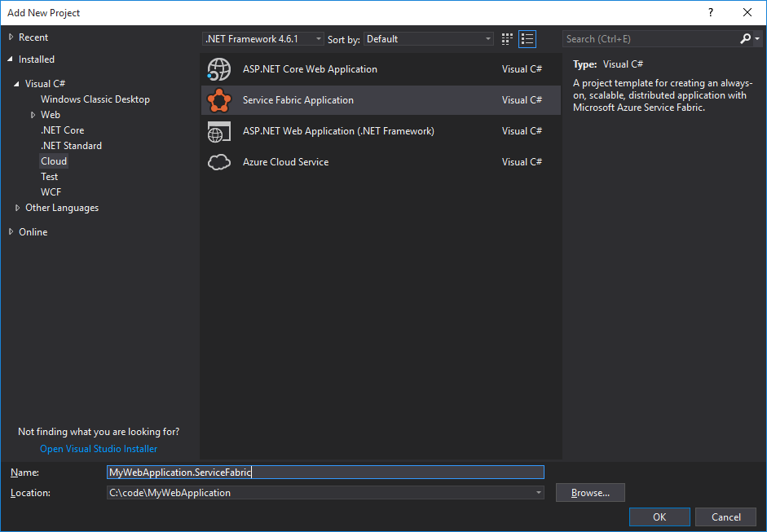The image size is (767, 532).
Task: Open Visual Studio Installer link
Action: tap(99, 449)
